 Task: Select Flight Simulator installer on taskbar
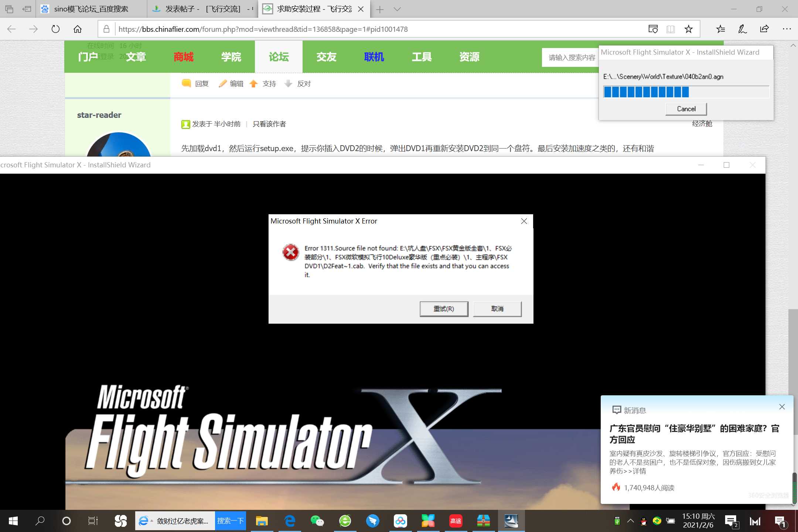click(511, 521)
